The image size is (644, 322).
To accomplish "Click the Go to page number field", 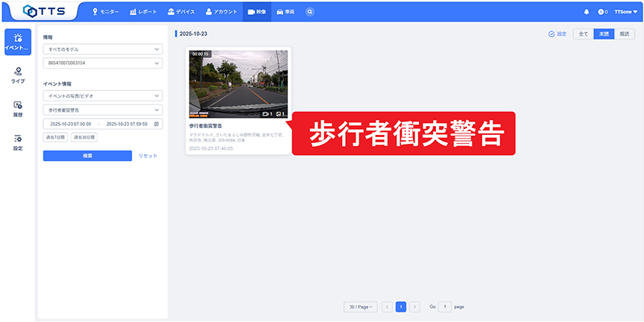I will 444,306.
